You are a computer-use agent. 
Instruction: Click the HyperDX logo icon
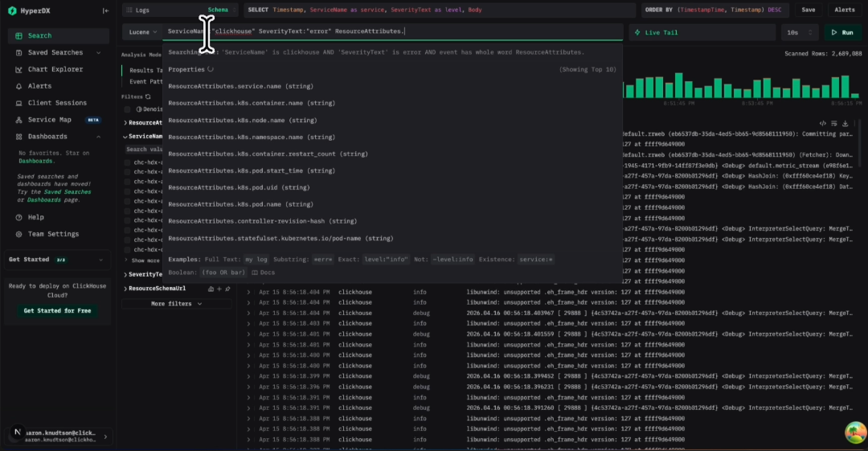(x=12, y=10)
